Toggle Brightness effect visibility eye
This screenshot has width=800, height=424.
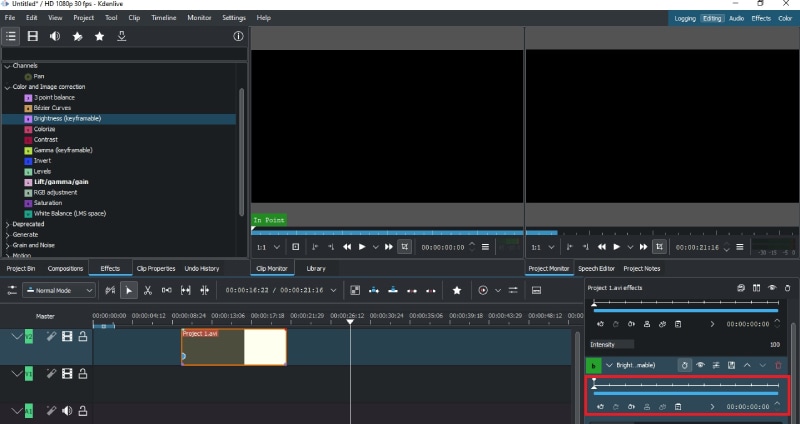[x=700, y=365]
